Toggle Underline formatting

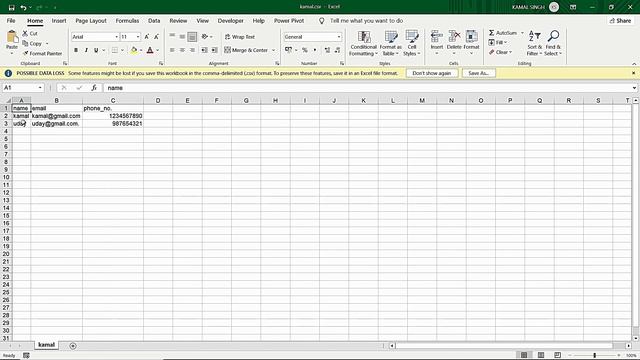(x=96, y=50)
